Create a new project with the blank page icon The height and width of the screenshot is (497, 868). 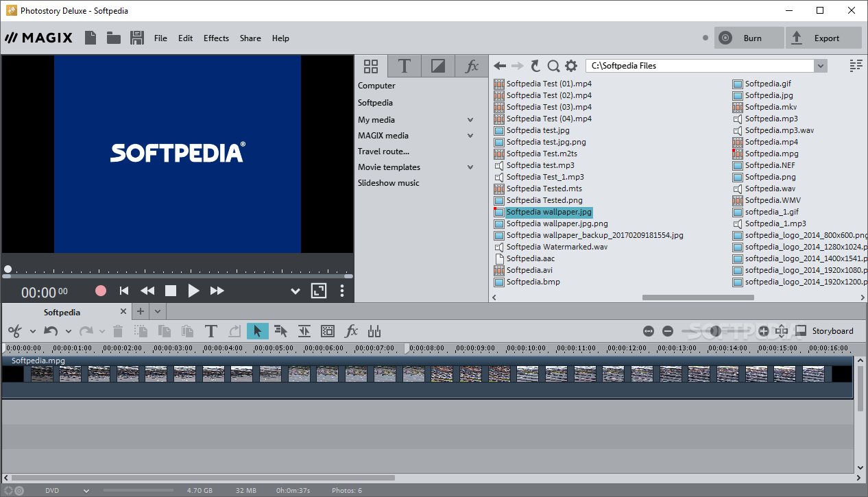(x=91, y=38)
